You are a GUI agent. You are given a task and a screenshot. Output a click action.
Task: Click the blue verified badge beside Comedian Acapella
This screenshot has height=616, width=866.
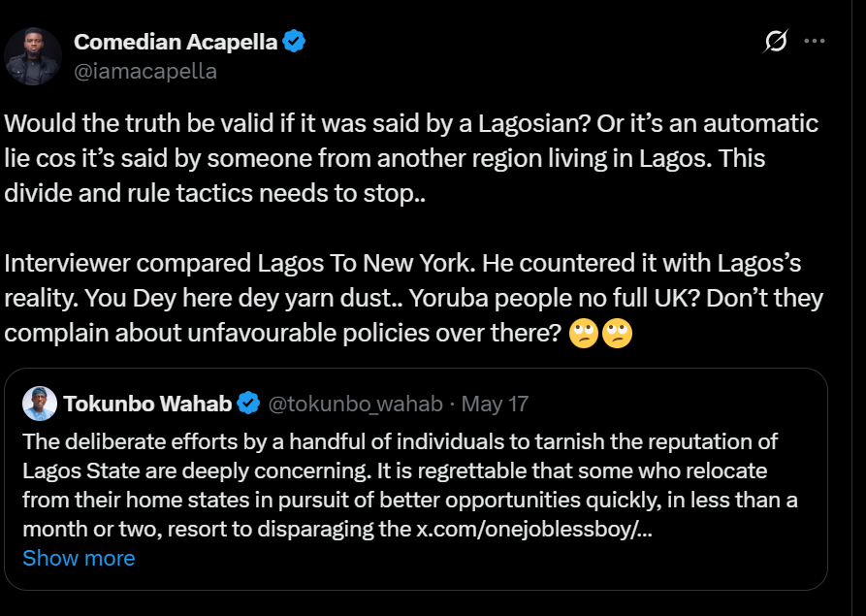pyautogui.click(x=295, y=42)
